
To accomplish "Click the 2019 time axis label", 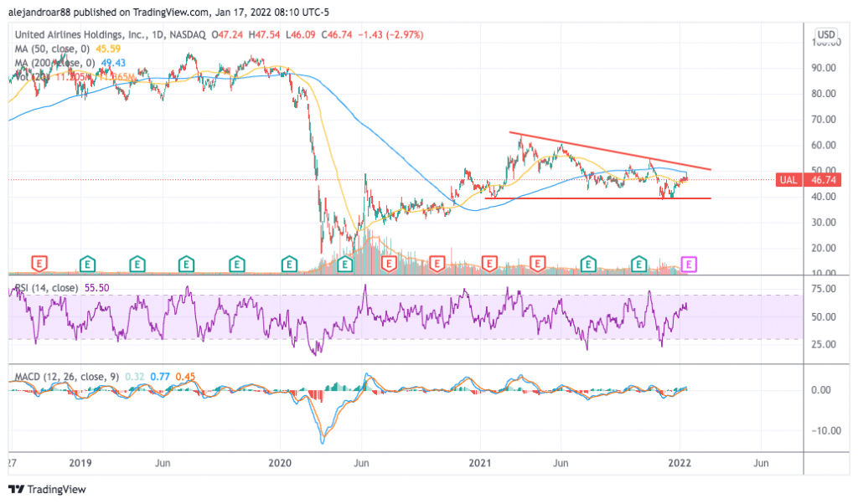I will coord(80,463).
